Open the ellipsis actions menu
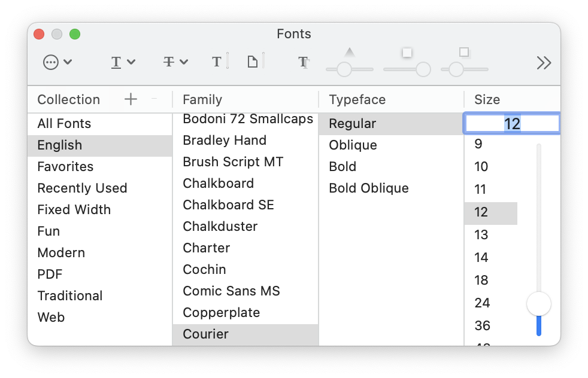 coord(57,62)
